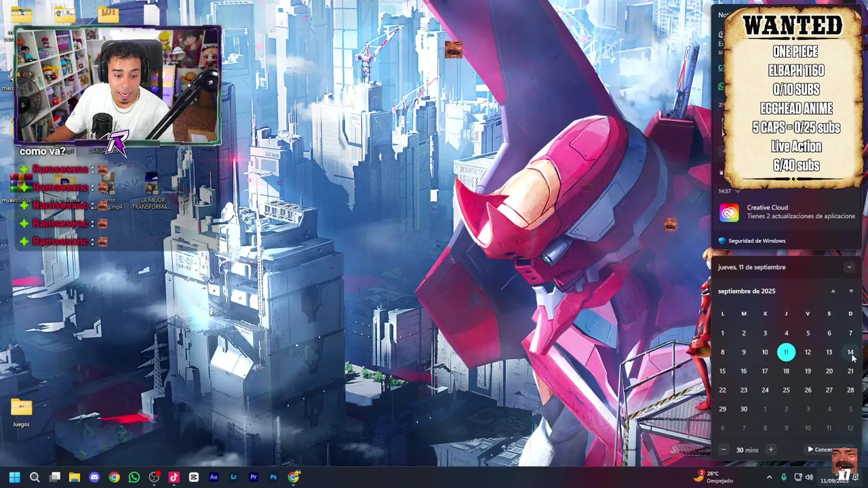The width and height of the screenshot is (868, 488).
Task: Open WhatsApp from the taskbar
Action: click(134, 477)
